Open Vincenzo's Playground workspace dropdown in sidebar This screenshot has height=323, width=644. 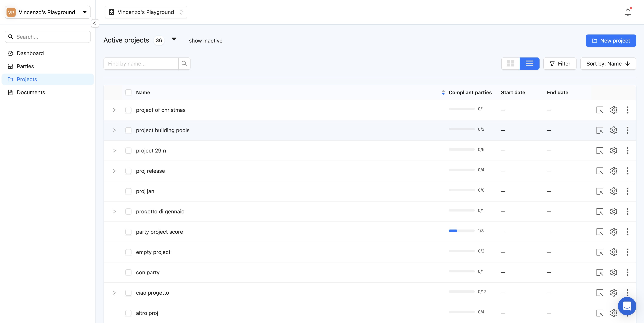[x=48, y=12]
